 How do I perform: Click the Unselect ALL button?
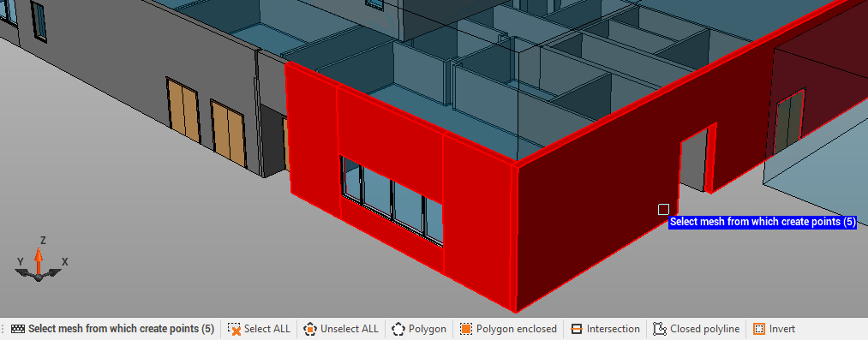(x=342, y=329)
